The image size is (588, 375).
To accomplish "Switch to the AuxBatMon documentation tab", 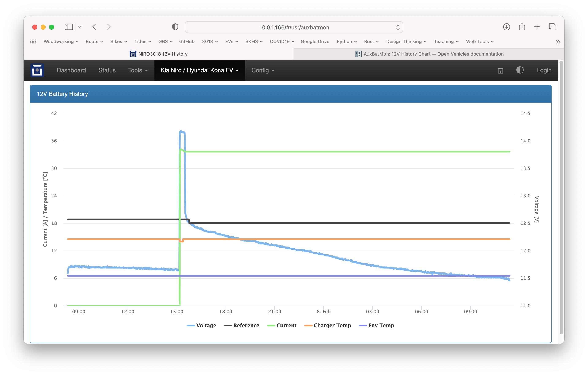I will pyautogui.click(x=429, y=54).
